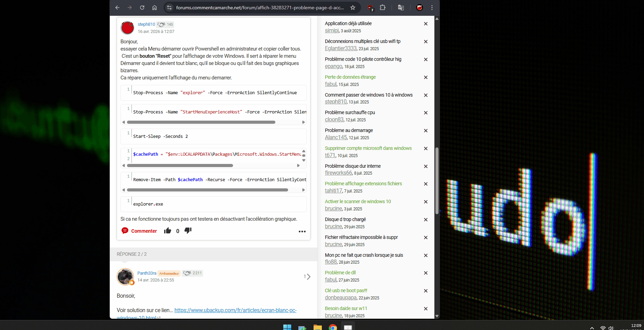Image resolution: width=644 pixels, height=330 pixels.
Task: Expand replies with chevron next to Panth33ra
Action: tap(308, 277)
